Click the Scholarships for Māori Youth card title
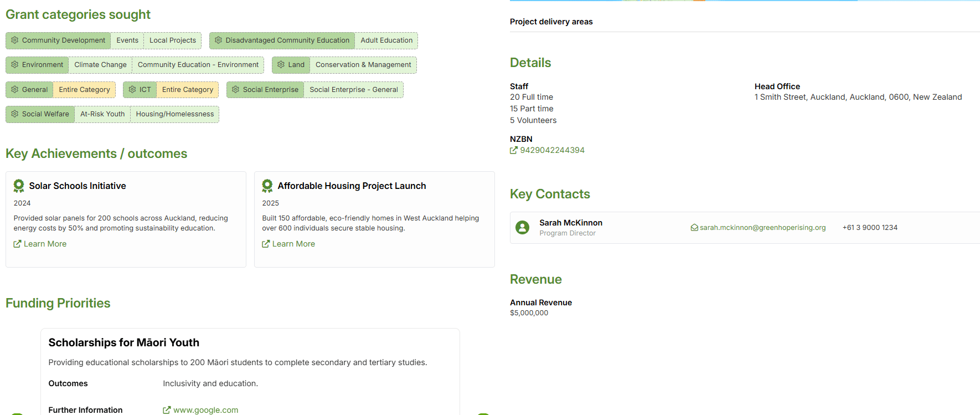Viewport: 980px width, 415px height. tap(123, 342)
